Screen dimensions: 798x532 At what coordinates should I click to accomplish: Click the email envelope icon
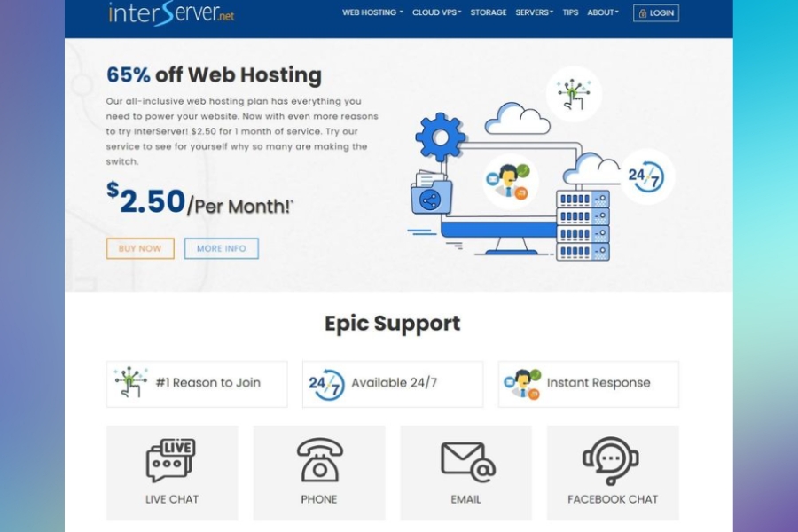click(x=467, y=461)
